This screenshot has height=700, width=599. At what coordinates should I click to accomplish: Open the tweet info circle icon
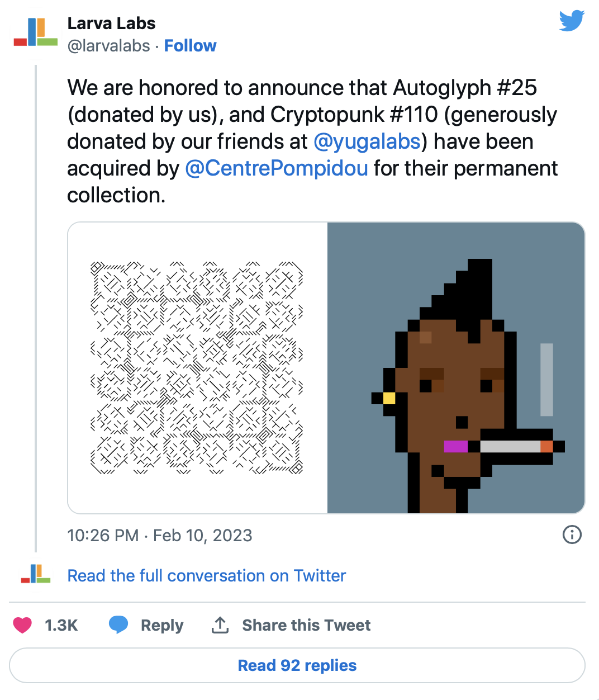572,535
